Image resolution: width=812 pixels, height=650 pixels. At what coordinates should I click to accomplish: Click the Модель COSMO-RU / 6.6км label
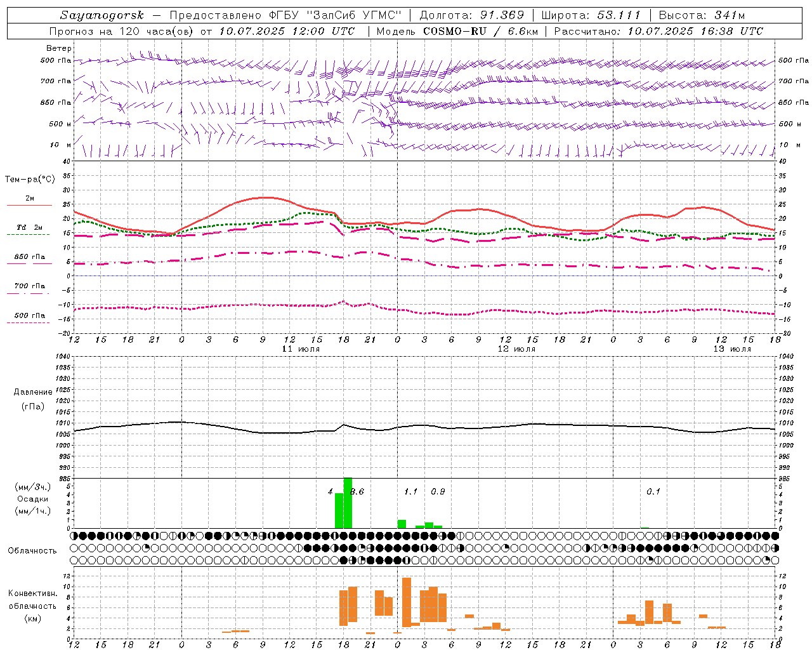point(456,31)
